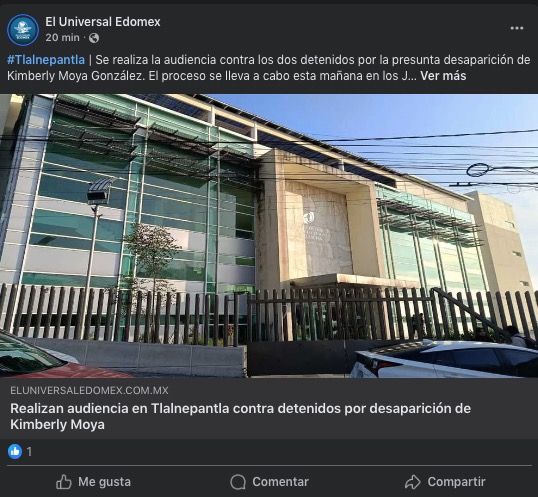The image size is (538, 497).
Task: Visit the ELUNIVERSALEDOMEX.COM.MX source link
Action: coord(89,390)
